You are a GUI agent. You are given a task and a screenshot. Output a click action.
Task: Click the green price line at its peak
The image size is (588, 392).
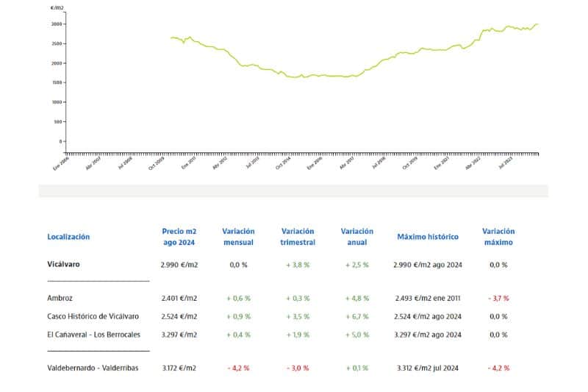click(x=537, y=24)
